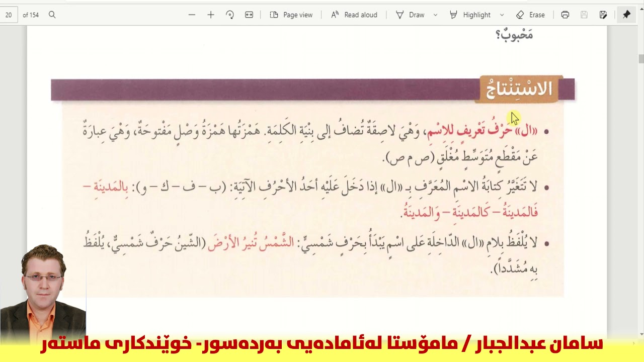Select the Draw tool
This screenshot has height=362, width=644.
coord(410,15)
